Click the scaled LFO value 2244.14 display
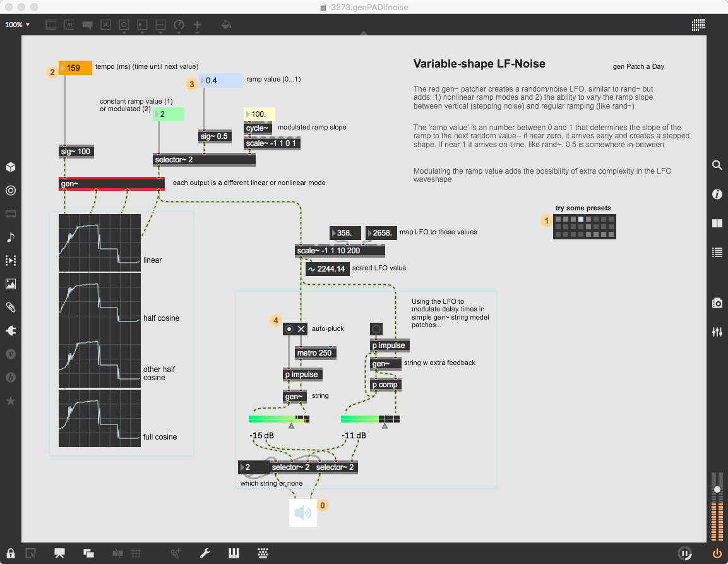This screenshot has height=564, width=728. pos(327,269)
